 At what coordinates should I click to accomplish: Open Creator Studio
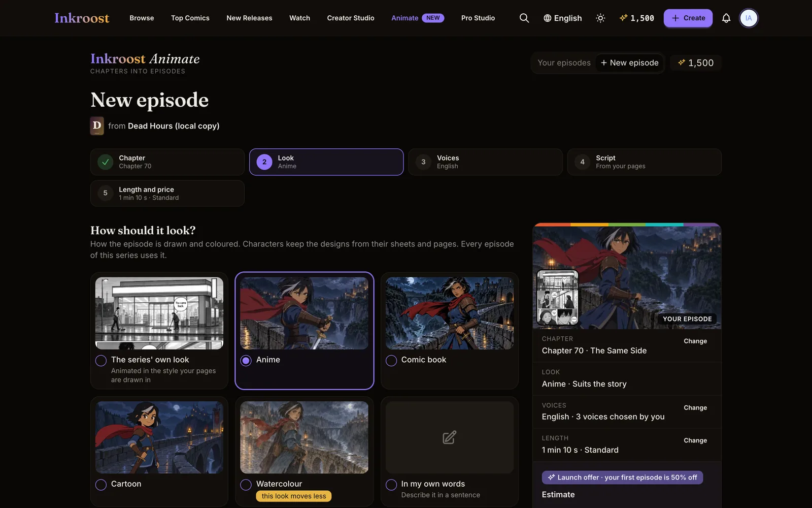pyautogui.click(x=351, y=18)
